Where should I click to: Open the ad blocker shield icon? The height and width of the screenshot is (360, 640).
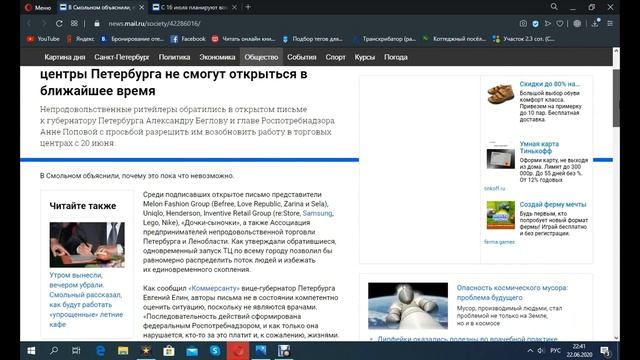[536, 24]
